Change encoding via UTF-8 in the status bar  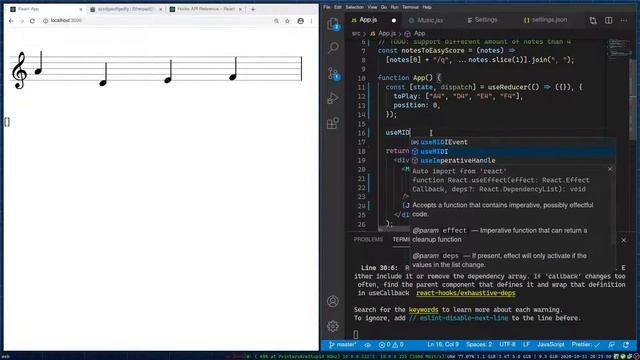click(507, 345)
